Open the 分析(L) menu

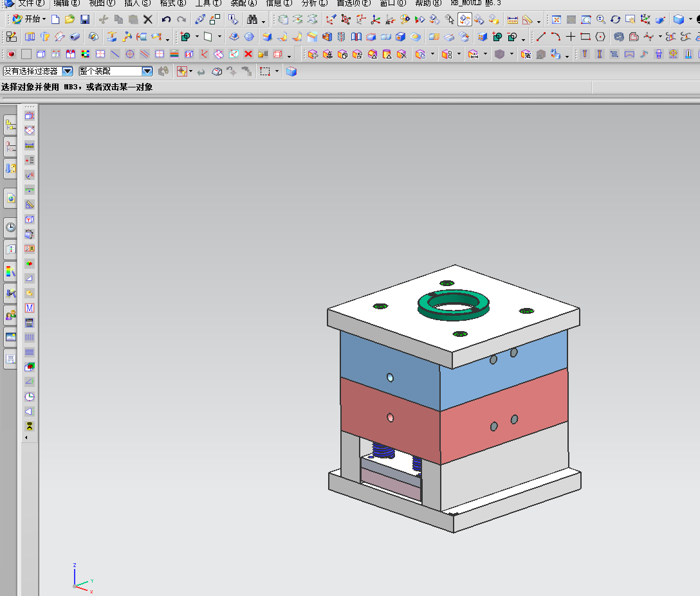314,3
